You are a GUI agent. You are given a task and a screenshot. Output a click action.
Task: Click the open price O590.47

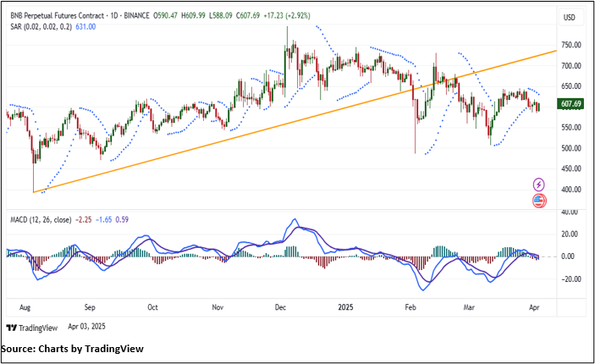click(x=165, y=15)
